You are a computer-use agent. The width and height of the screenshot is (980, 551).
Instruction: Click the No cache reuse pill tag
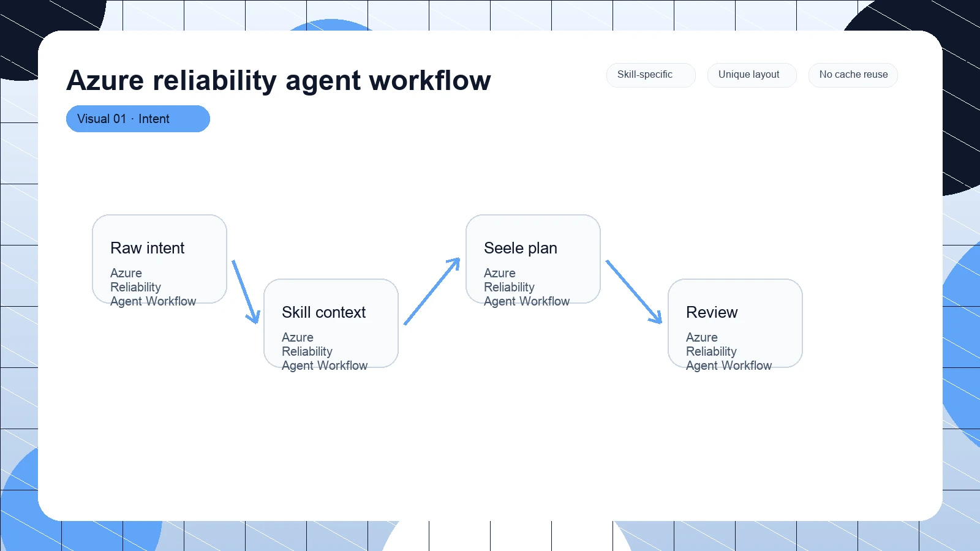(853, 75)
